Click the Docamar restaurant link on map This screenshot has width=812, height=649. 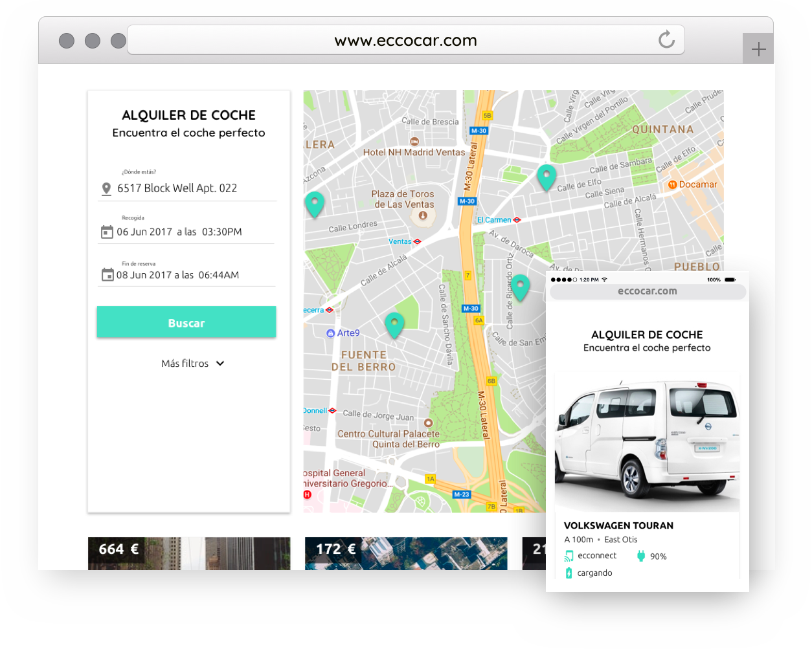click(693, 184)
